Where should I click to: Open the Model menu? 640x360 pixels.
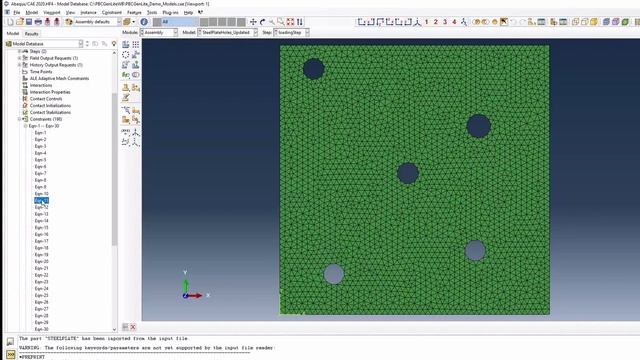[x=31, y=13]
